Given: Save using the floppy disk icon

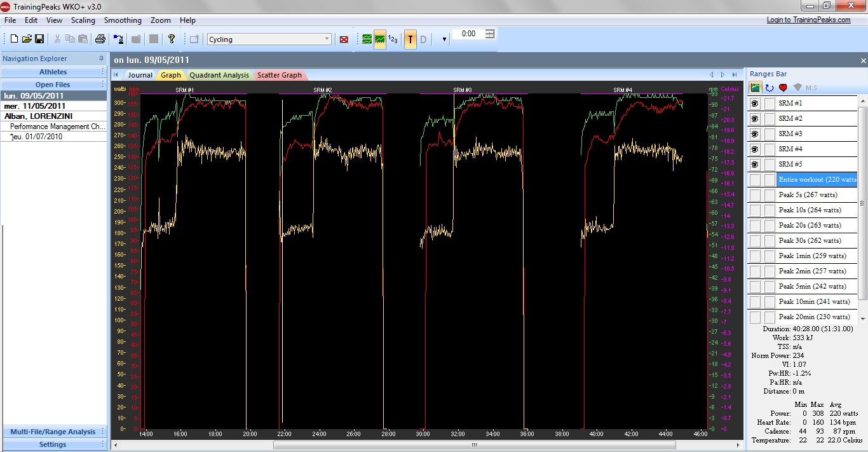Looking at the screenshot, I should [39, 39].
